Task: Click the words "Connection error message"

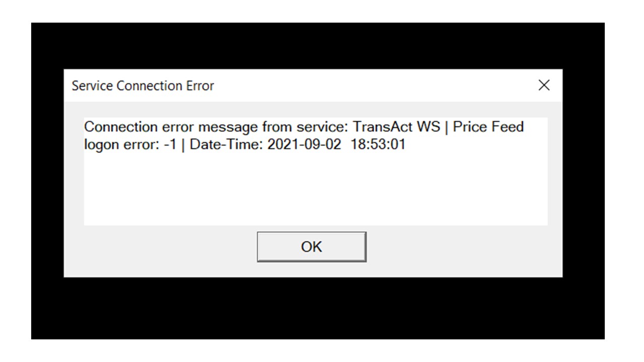Action: coord(171,127)
